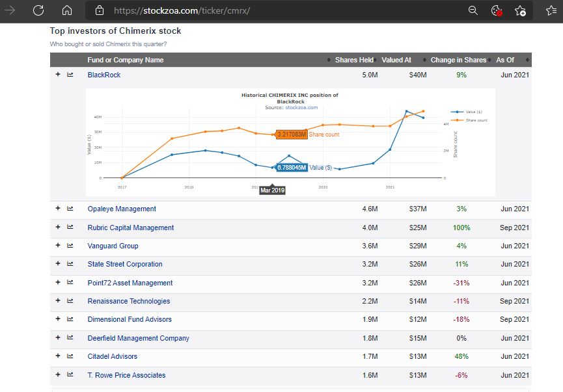This screenshot has width=563, height=392.
Task: Click BlackRock's 9% change in shares value
Action: coord(461,75)
